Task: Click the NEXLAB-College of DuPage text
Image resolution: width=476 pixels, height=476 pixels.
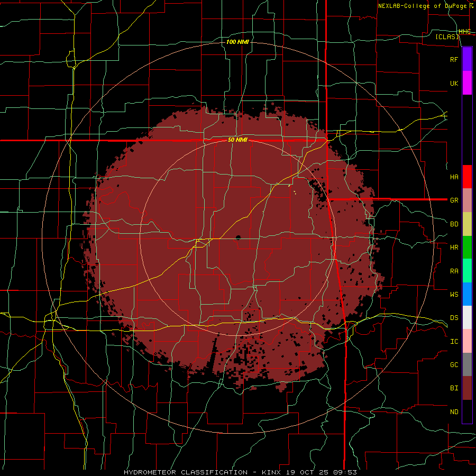Action: 422,6
